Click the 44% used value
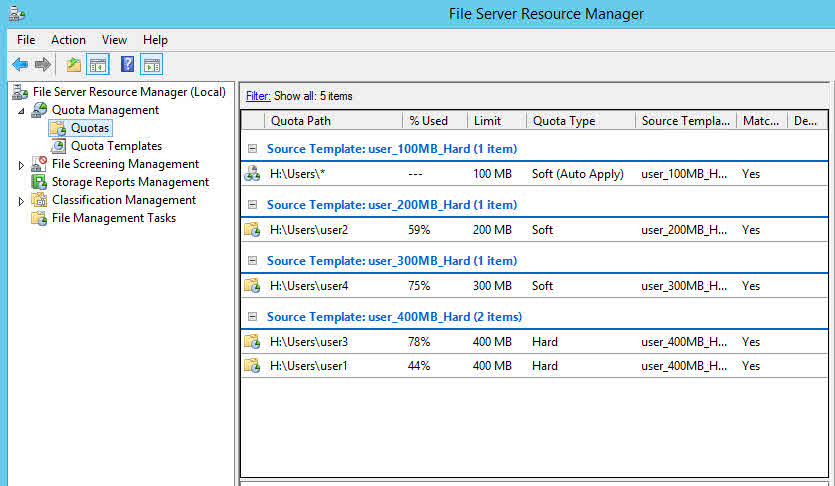This screenshot has width=835, height=486. tap(419, 365)
